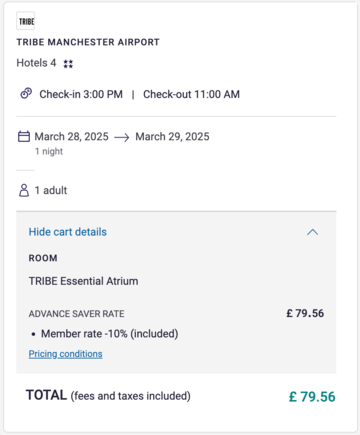Click the calendar icon beside March 28
This screenshot has height=435, width=360.
click(x=24, y=136)
